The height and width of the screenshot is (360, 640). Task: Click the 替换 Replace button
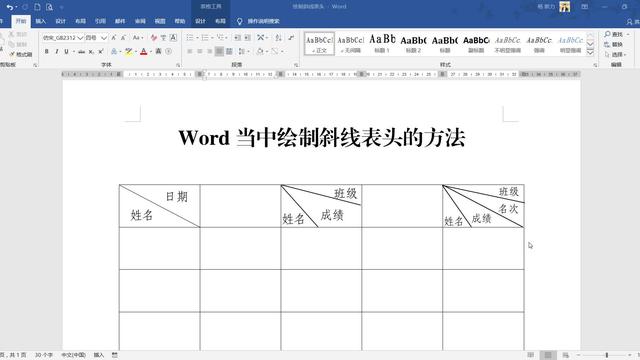click(614, 44)
